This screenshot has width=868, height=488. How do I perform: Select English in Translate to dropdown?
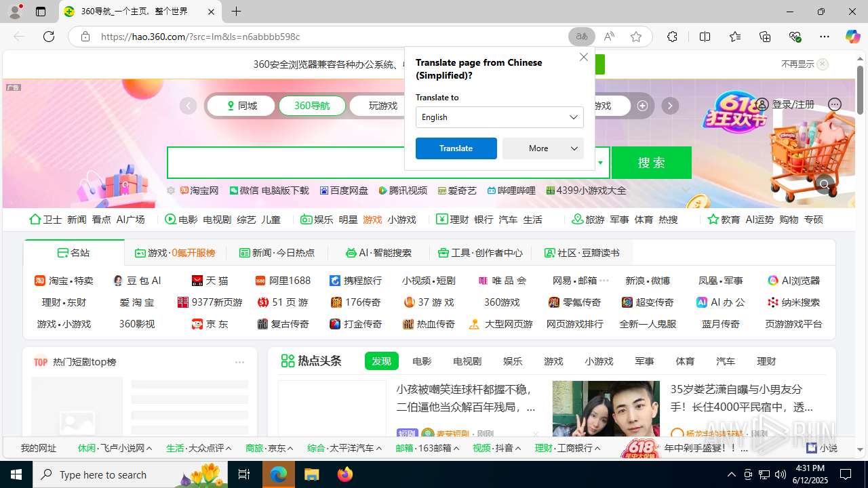point(499,117)
